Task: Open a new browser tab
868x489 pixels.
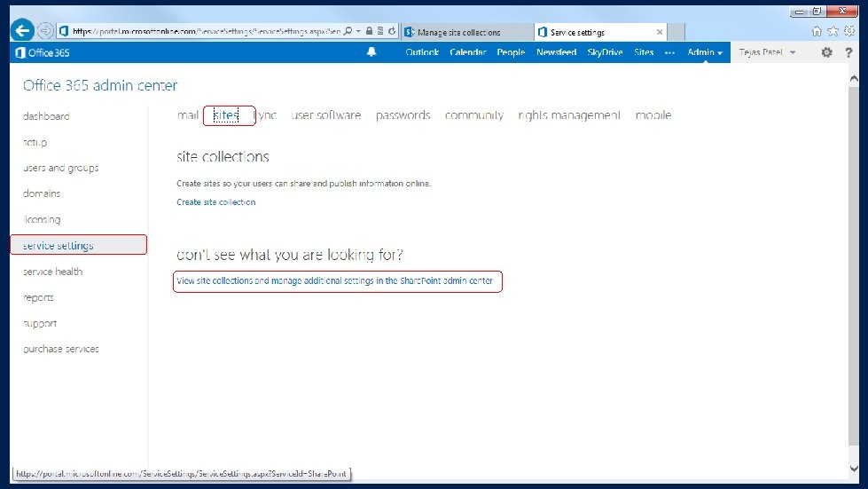Action: point(676,32)
